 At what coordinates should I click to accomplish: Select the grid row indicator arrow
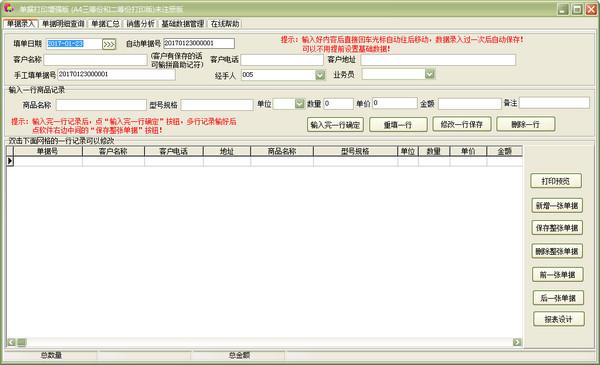(10, 161)
